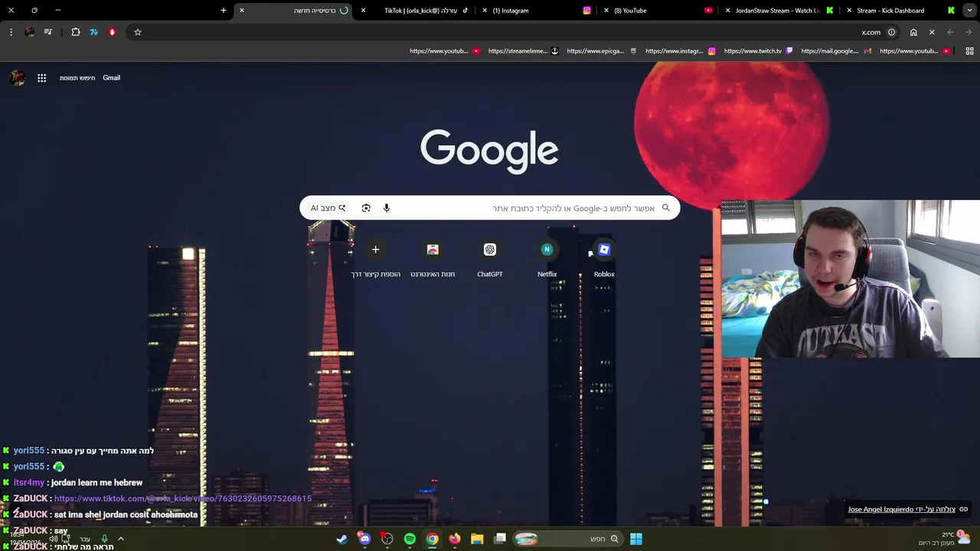The image size is (980, 551).
Task: Expand the tab search dropdown arrow
Action: [969, 11]
